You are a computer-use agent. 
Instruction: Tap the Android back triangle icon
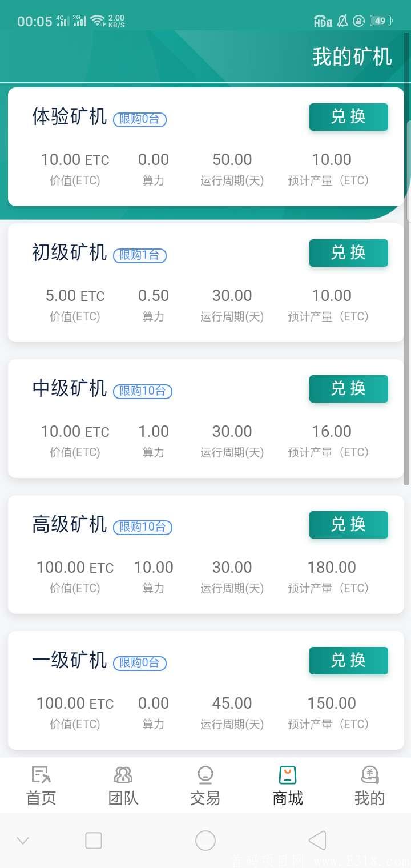pos(317,841)
